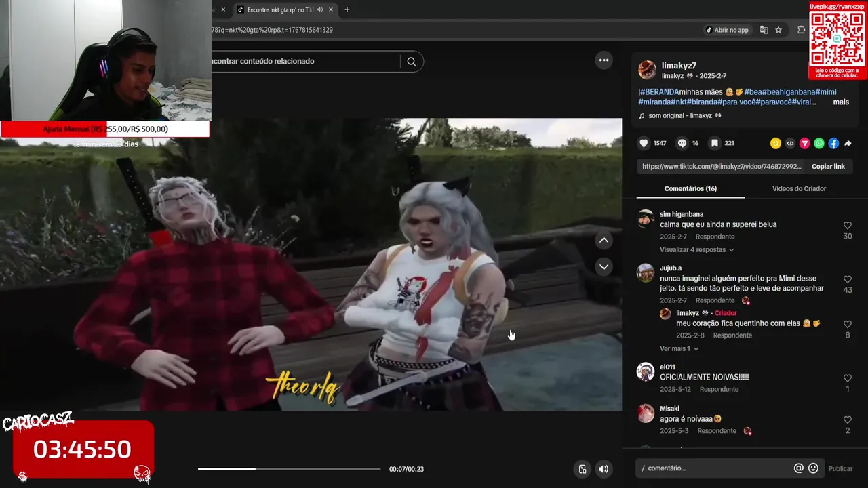Viewport: 868px width, 488px height.
Task: Send to friends using the pink icon
Action: 804,143
